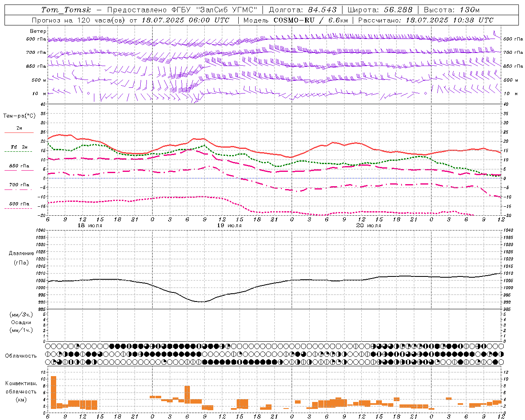525x420 pixels.
Task: Click the left-side 500 гПа wind level label
Action: [x=36, y=39]
